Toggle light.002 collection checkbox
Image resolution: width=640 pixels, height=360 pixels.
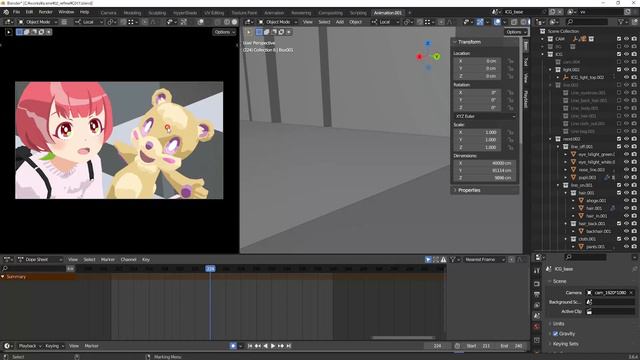619,70
